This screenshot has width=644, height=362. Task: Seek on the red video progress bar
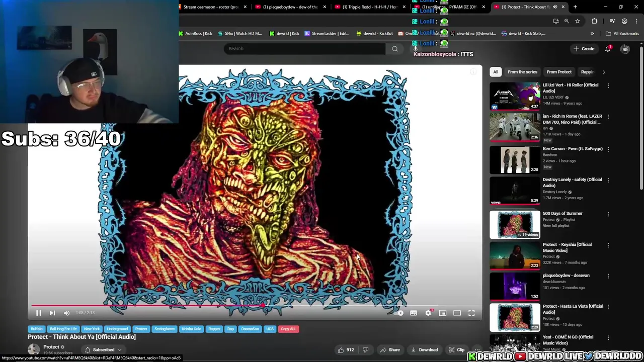pyautogui.click(x=255, y=305)
